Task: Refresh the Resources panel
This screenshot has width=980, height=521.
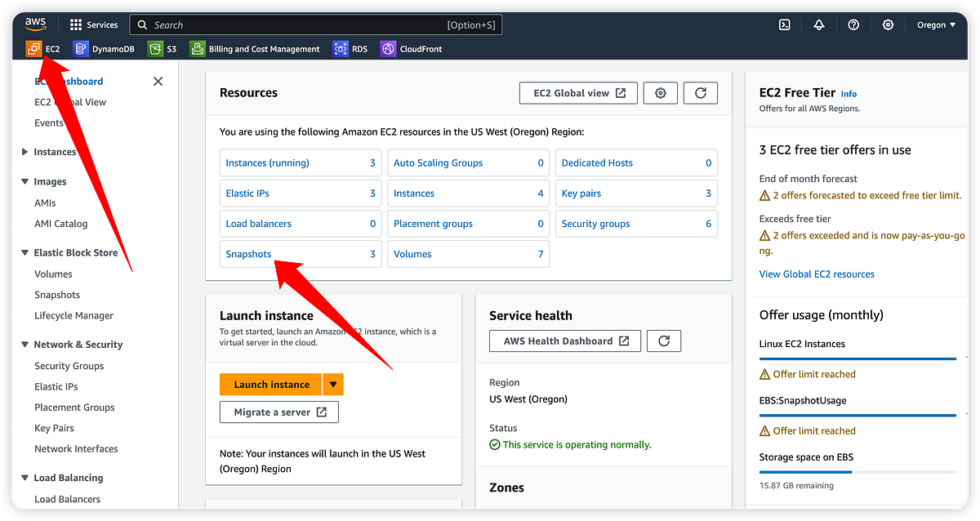Action: pos(700,92)
